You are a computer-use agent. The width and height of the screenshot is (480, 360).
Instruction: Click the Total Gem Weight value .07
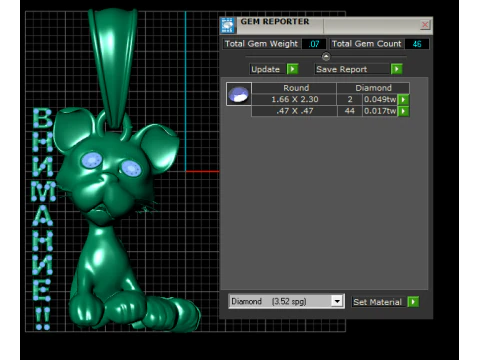[314, 44]
